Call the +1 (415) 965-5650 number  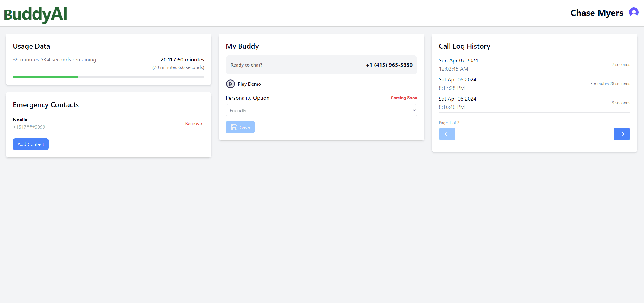(x=389, y=65)
